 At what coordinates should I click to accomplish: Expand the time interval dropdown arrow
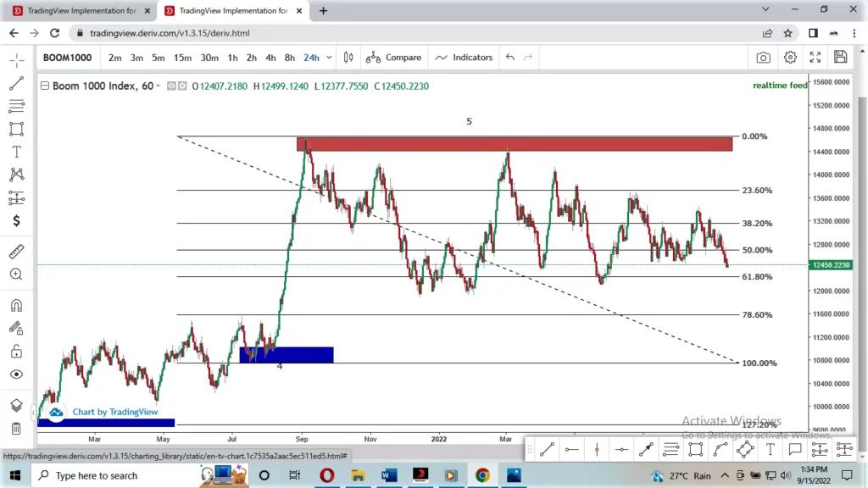[x=329, y=58]
